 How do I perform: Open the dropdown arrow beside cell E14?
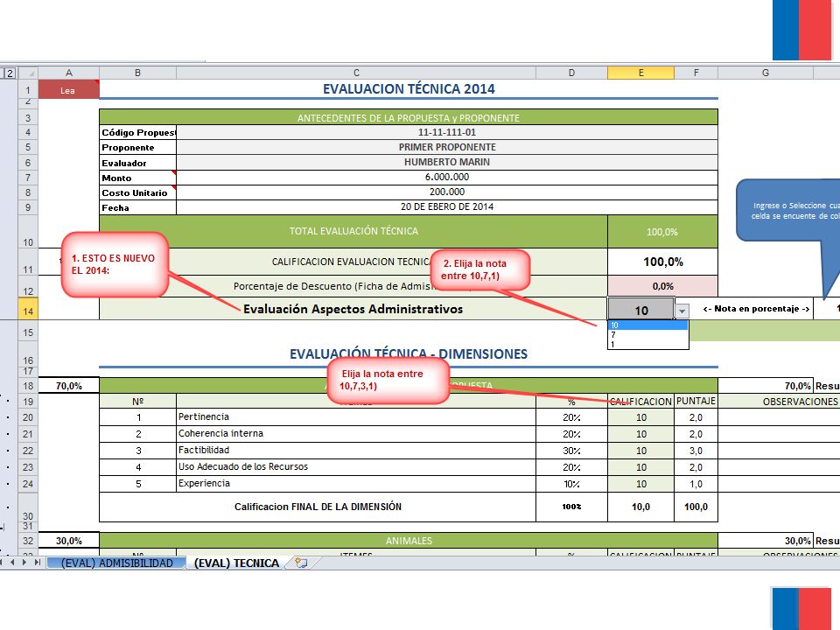click(682, 311)
